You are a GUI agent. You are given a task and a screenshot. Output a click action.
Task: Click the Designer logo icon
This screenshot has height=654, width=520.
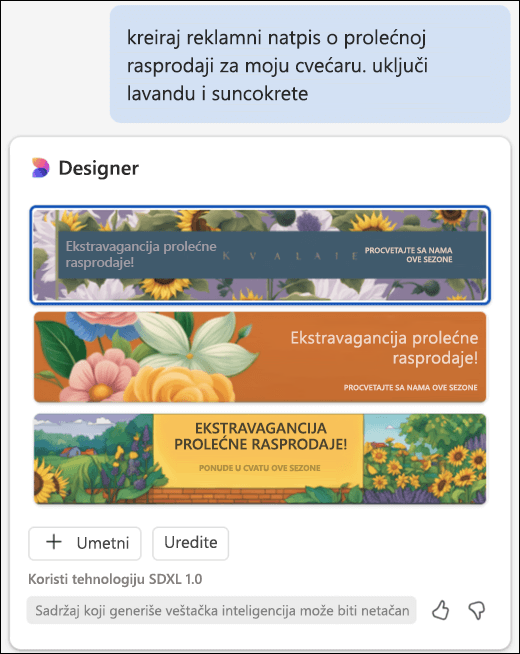[x=40, y=168]
